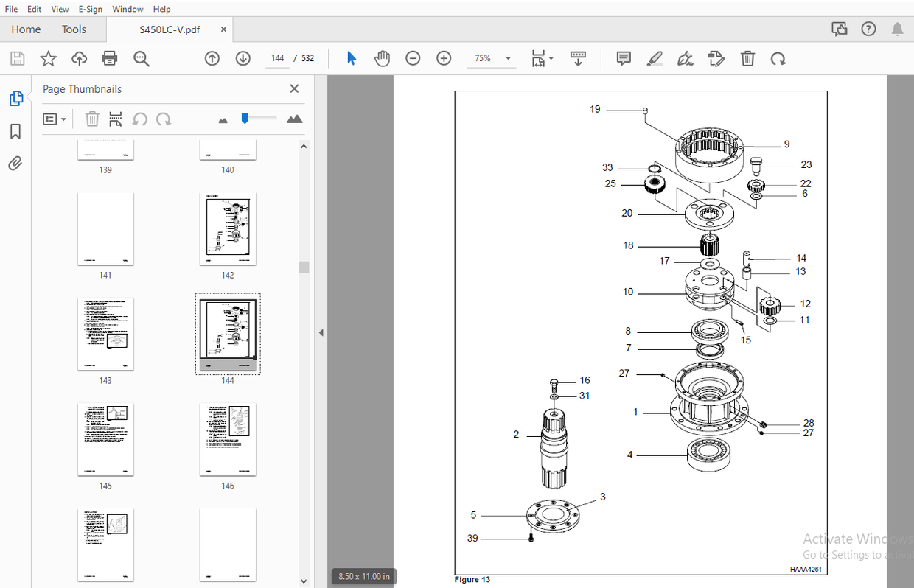
Task: Open the E-Sign menu
Action: (90, 9)
